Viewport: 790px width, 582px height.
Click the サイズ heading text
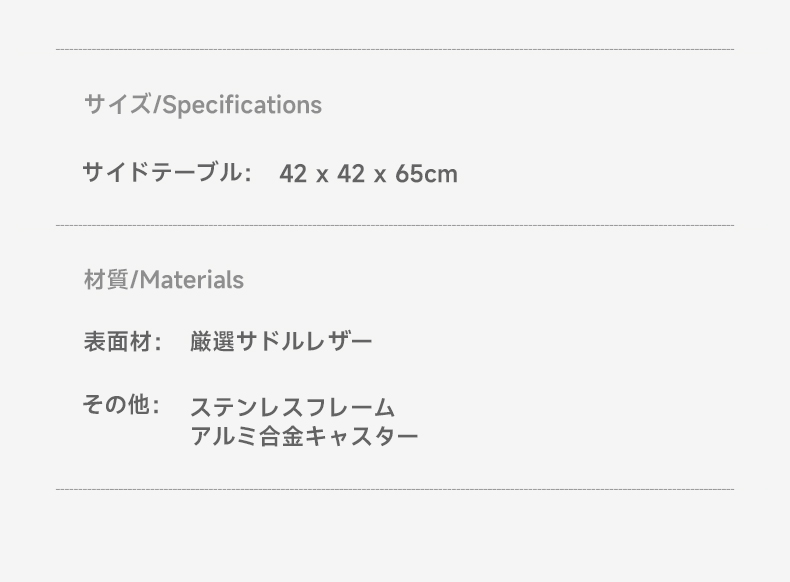[117, 105]
